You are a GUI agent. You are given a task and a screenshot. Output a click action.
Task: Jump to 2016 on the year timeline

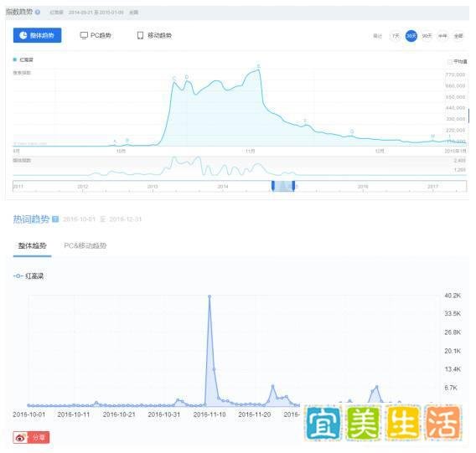(363, 186)
